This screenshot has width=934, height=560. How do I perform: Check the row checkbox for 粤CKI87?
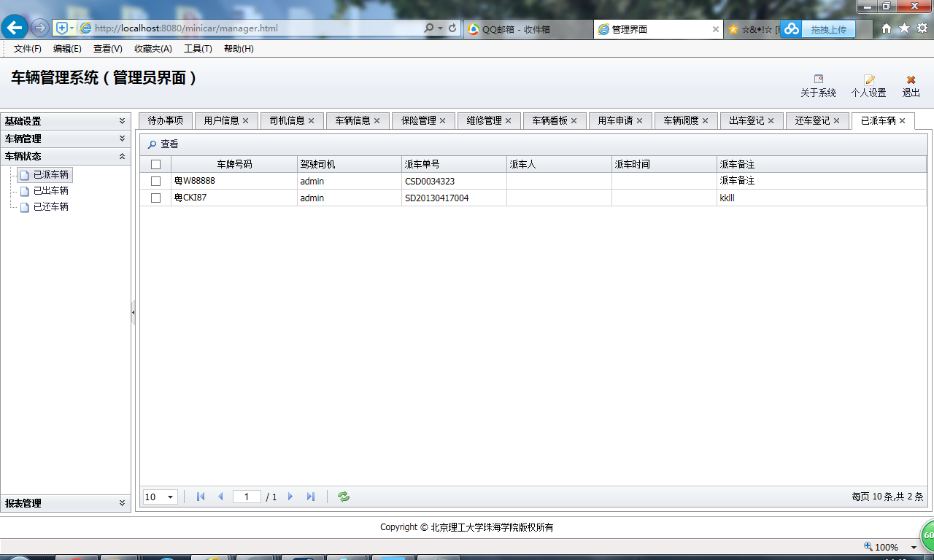tap(155, 198)
